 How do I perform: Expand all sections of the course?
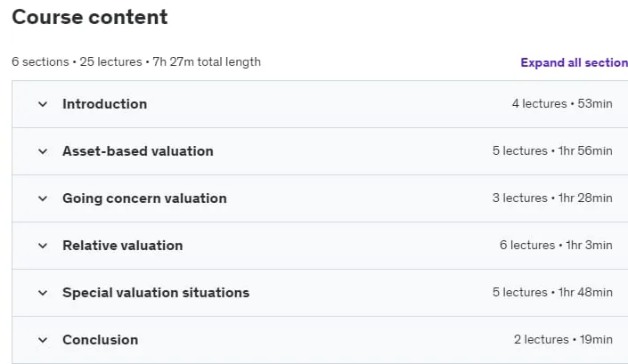point(574,63)
